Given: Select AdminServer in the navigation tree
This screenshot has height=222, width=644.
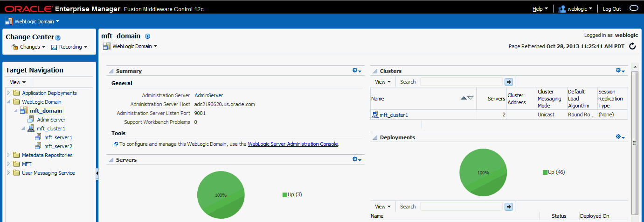Looking at the screenshot, I should [x=51, y=120].
